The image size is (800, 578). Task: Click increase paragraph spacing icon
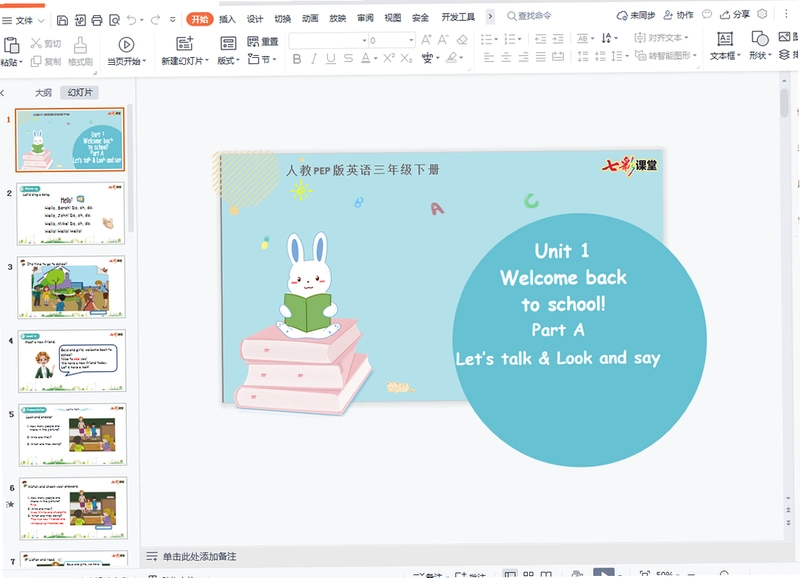[x=583, y=56]
